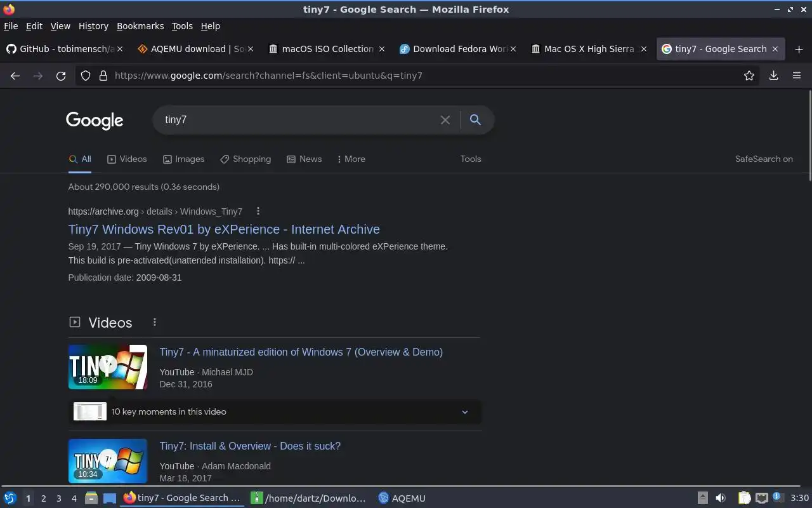
Task: Show the desktop from the taskbar
Action: click(x=109, y=498)
